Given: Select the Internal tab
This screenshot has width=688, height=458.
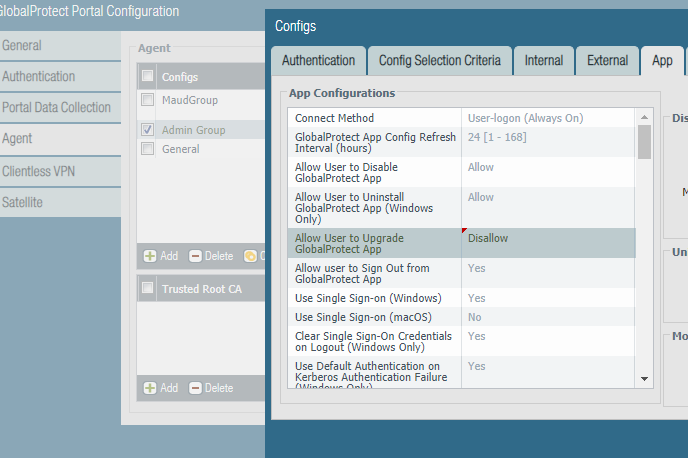Looking at the screenshot, I should 544,60.
